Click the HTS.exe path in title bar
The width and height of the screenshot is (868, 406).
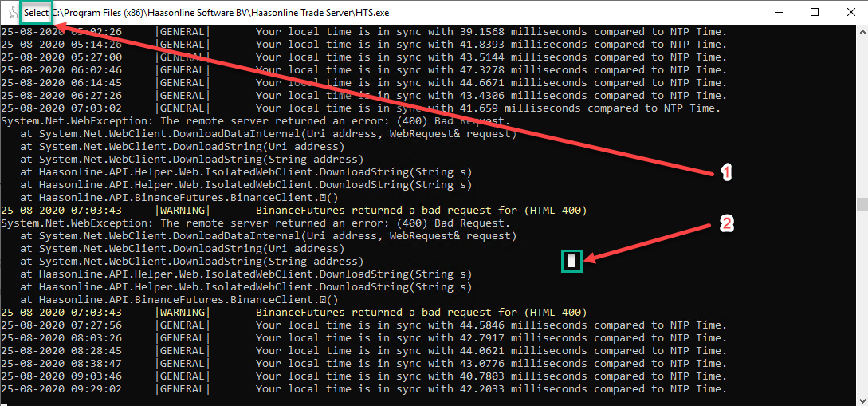[x=221, y=13]
